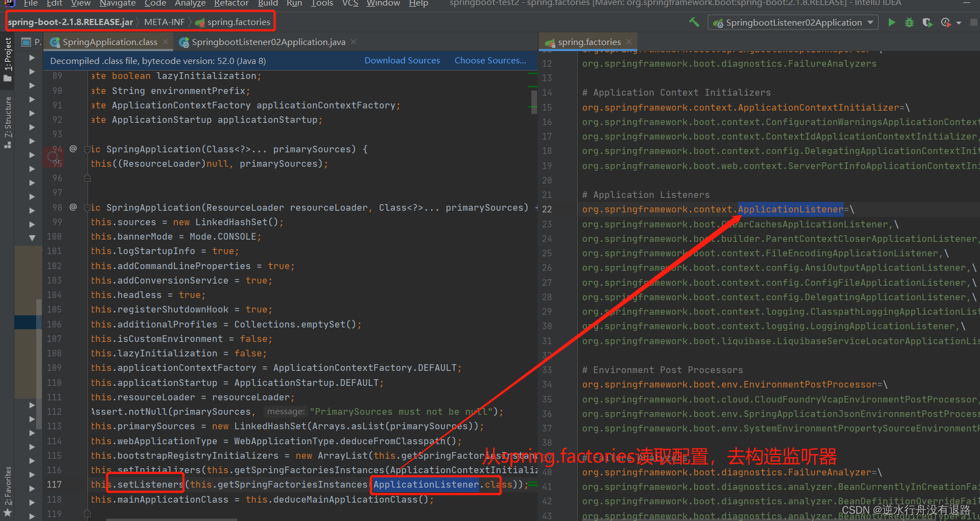Click the 'message:' parameter hint on line 112
This screenshot has width=980, height=521.
[x=285, y=412]
